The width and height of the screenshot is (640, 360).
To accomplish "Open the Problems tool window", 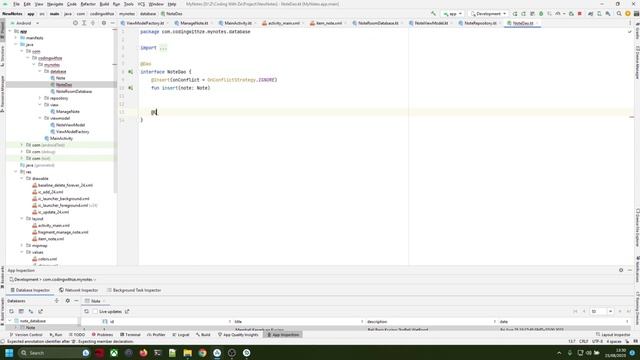I will click(x=102, y=335).
